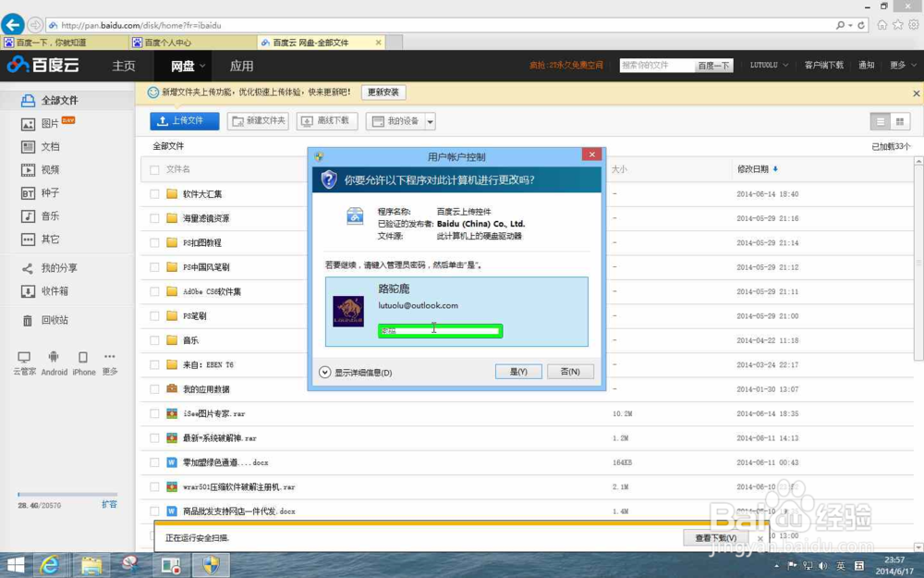Select 音乐 in the sidebar
The image size is (924, 578).
(x=40, y=215)
